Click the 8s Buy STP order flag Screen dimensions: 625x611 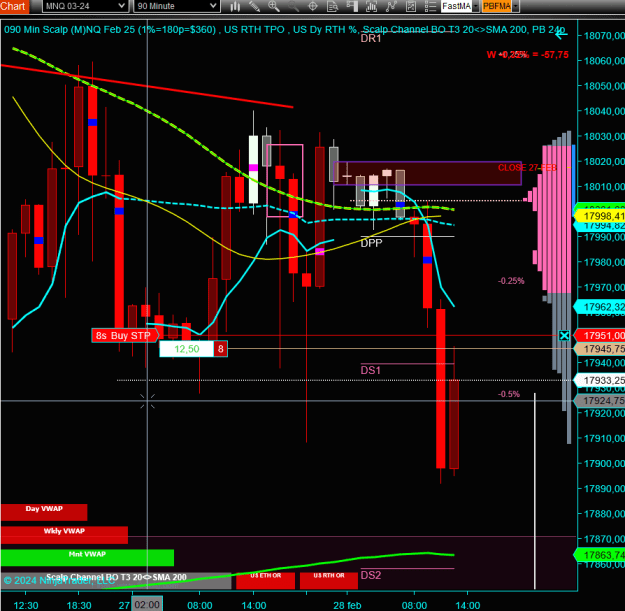coord(124,336)
